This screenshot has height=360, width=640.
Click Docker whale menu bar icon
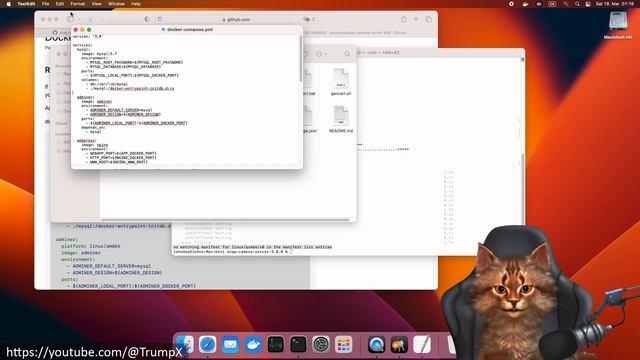(525, 4)
